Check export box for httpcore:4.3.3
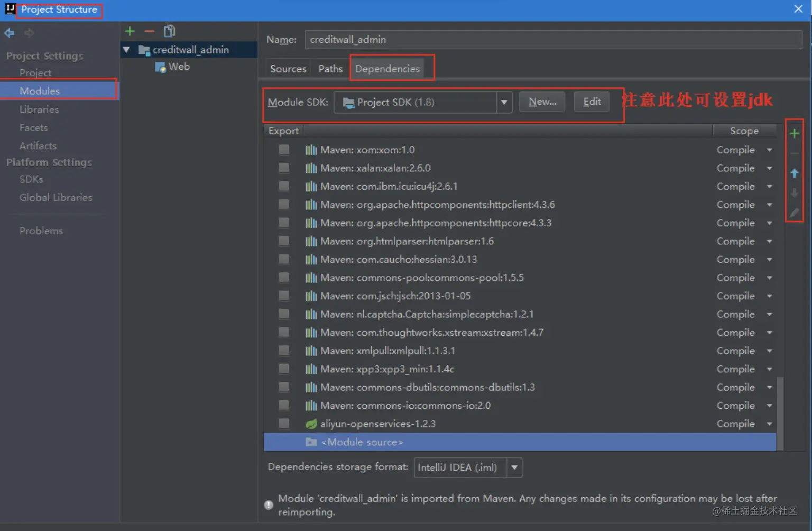This screenshot has width=812, height=531. tap(284, 223)
